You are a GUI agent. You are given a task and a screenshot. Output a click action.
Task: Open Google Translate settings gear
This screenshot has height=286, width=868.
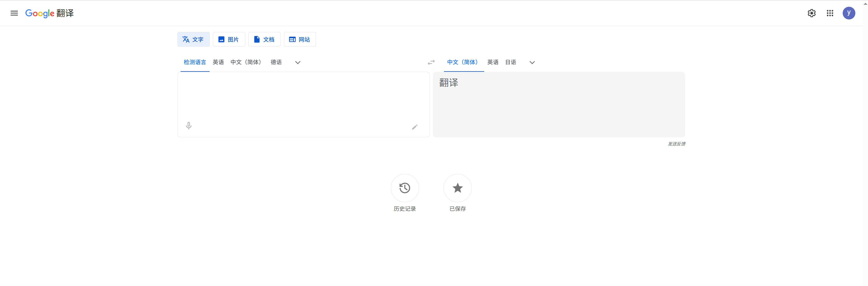pos(812,13)
